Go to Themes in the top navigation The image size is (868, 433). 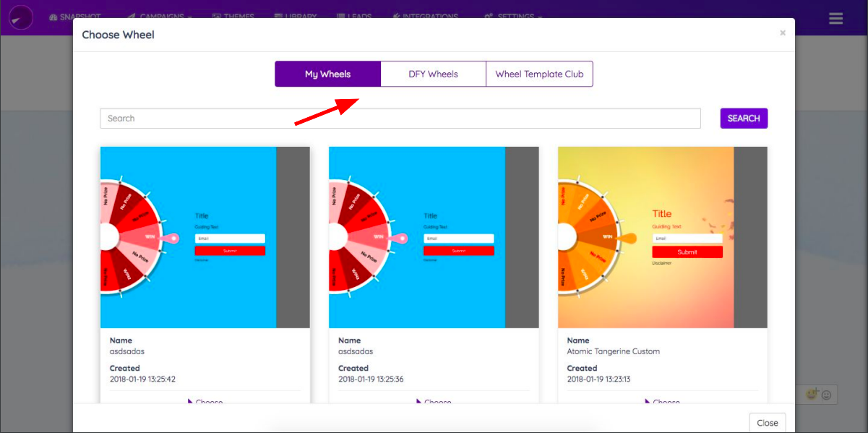(x=233, y=17)
